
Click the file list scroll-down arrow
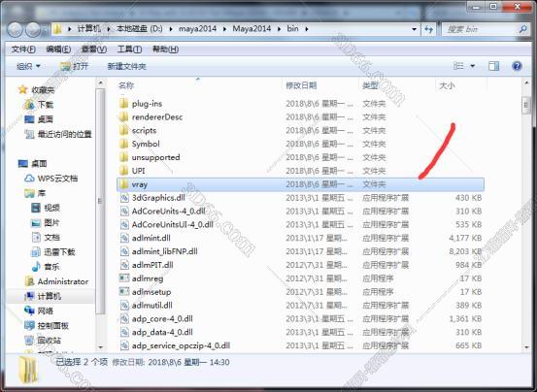click(x=526, y=346)
